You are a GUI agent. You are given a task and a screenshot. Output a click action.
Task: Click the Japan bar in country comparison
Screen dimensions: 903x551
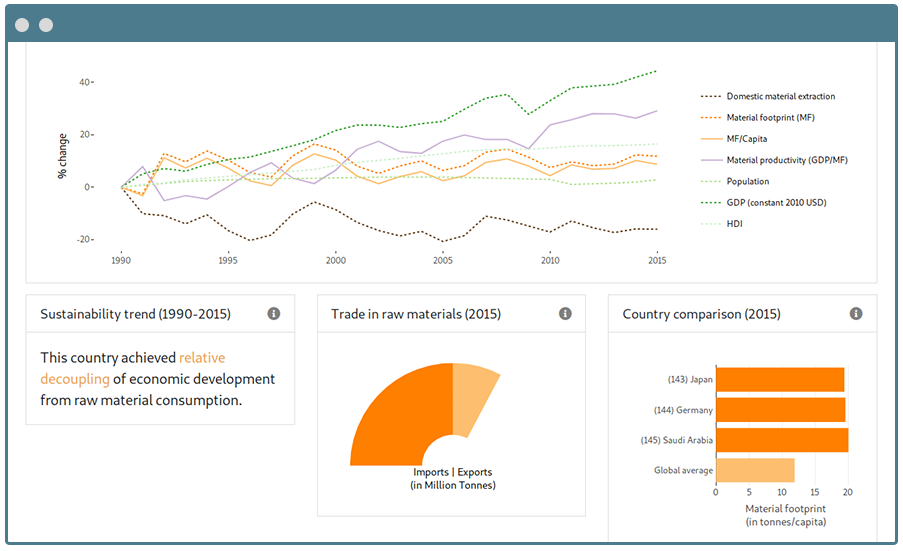click(x=780, y=380)
